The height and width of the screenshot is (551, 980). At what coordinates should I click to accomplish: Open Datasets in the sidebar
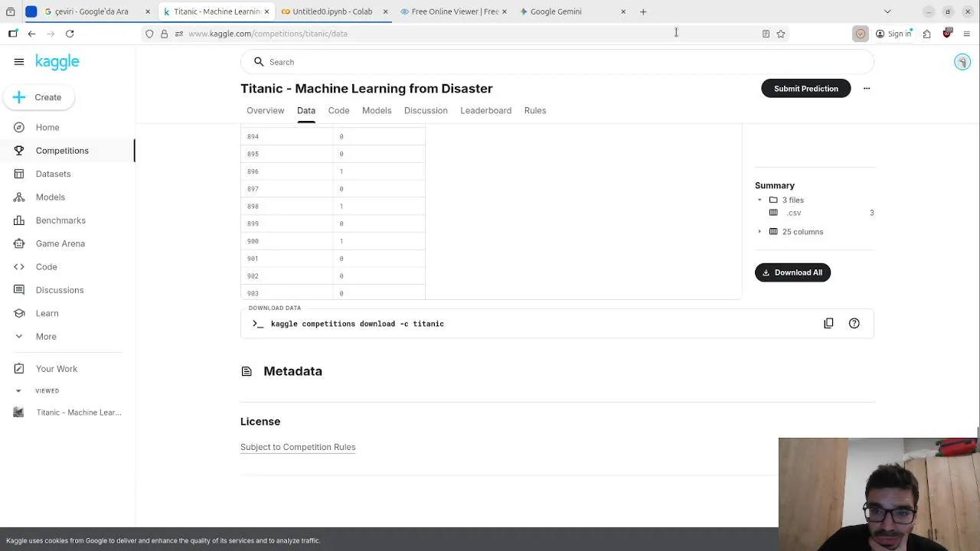click(x=53, y=174)
